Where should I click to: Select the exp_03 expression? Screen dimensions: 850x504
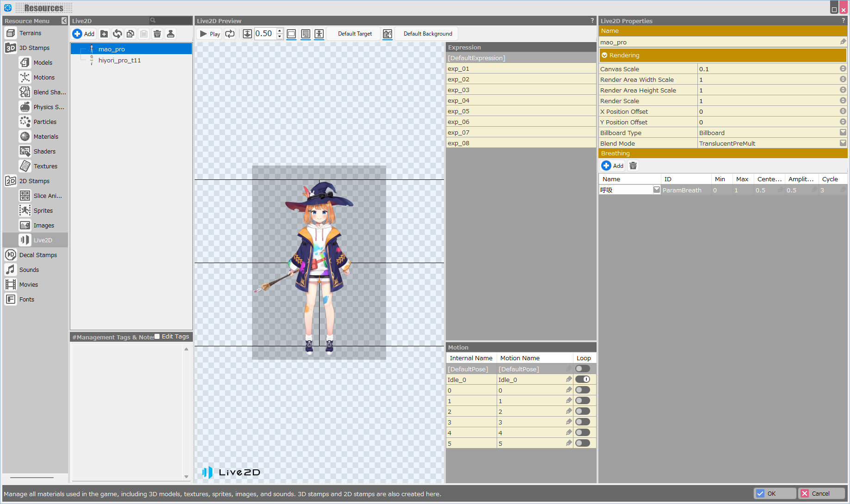pos(521,90)
